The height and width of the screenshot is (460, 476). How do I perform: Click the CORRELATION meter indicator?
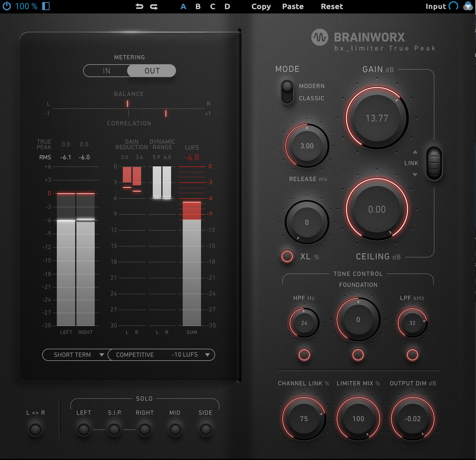pyautogui.click(x=166, y=113)
